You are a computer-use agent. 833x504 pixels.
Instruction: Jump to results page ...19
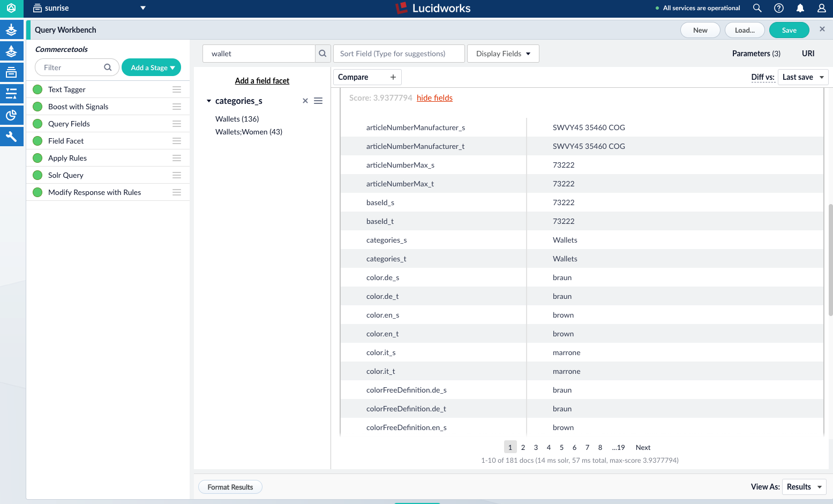point(618,447)
